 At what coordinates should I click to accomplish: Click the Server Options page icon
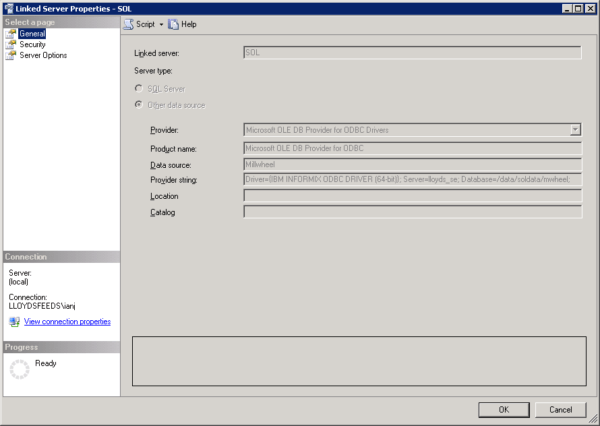[x=12, y=55]
